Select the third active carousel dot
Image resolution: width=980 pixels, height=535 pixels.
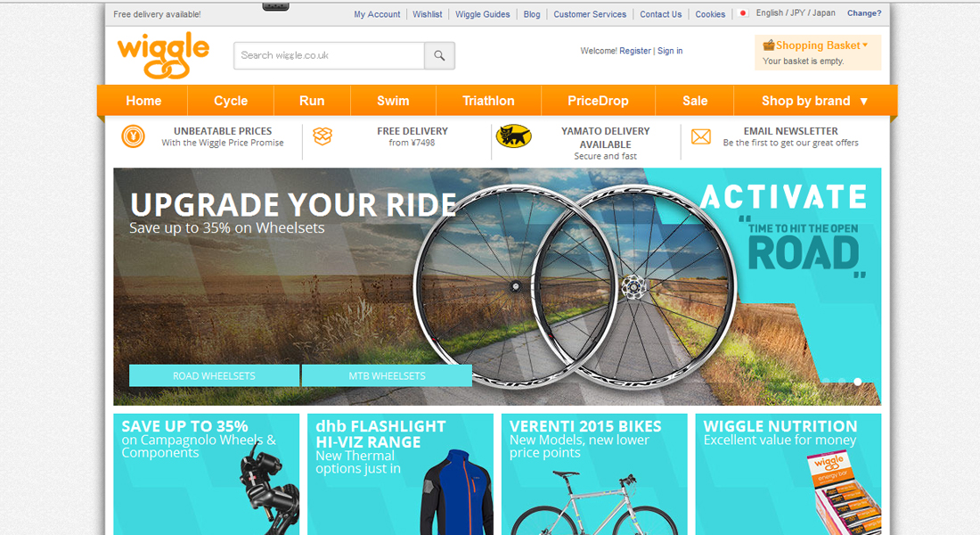(857, 381)
